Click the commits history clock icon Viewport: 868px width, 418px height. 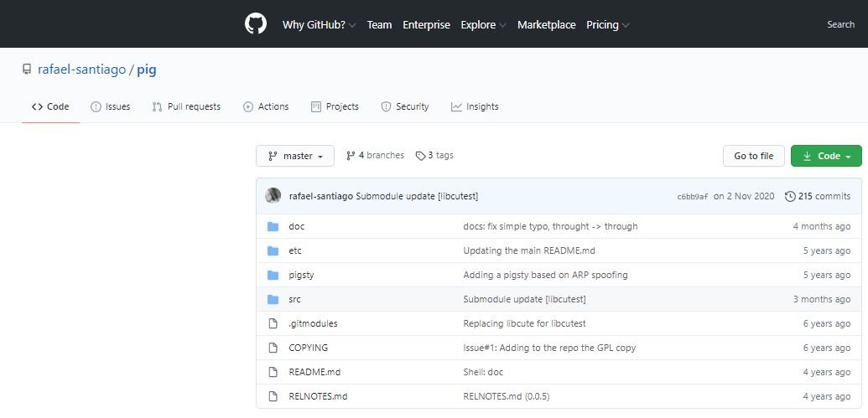pyautogui.click(x=790, y=196)
